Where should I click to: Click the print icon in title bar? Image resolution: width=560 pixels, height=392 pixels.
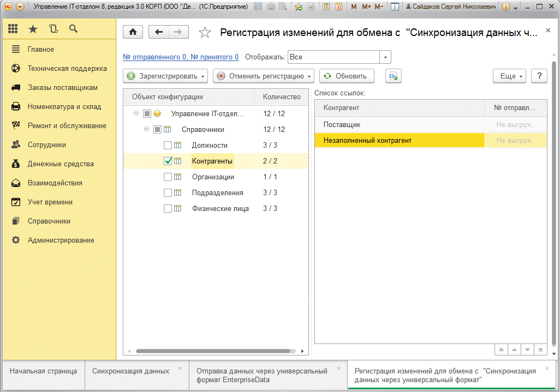click(271, 7)
